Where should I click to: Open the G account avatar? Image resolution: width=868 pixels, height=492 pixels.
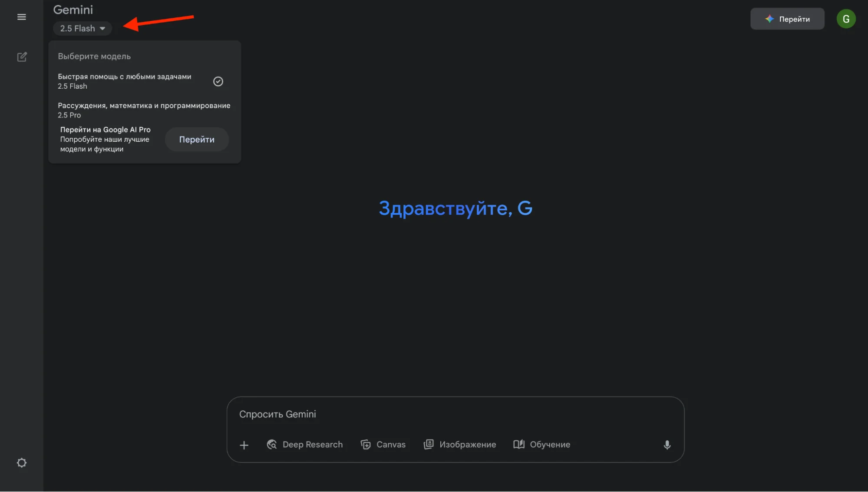point(846,19)
